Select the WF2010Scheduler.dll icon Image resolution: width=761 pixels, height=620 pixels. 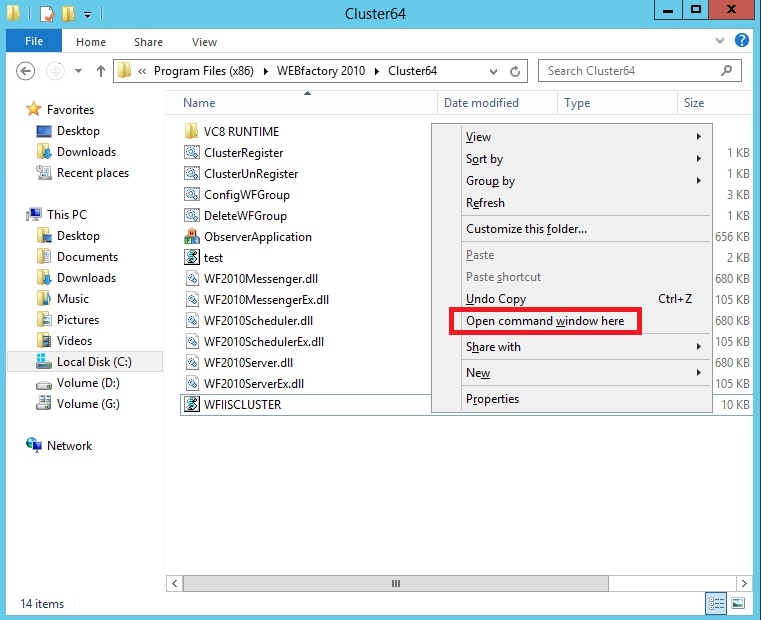[x=192, y=320]
